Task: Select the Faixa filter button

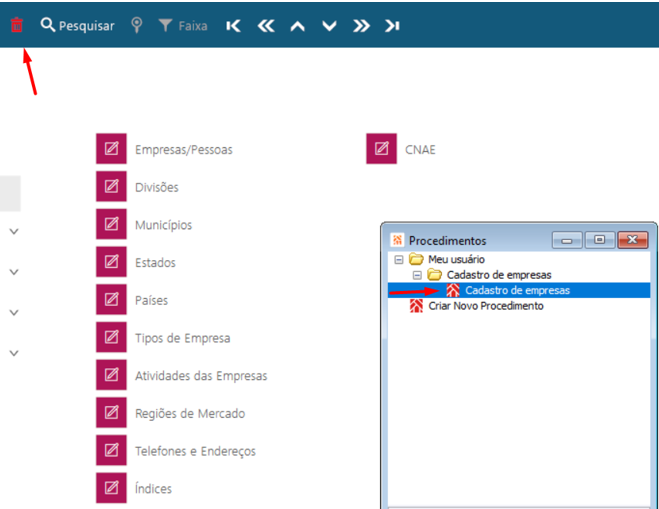Action: click(183, 26)
